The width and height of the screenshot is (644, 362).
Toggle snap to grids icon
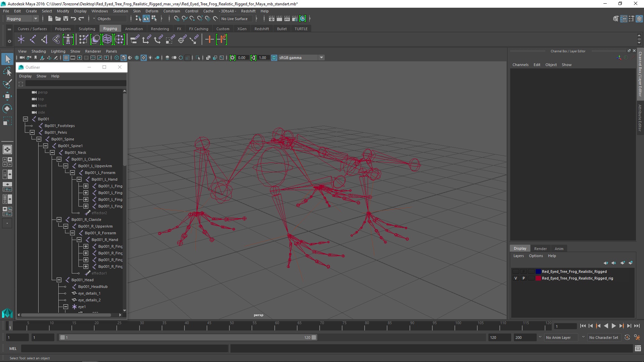pyautogui.click(x=176, y=19)
